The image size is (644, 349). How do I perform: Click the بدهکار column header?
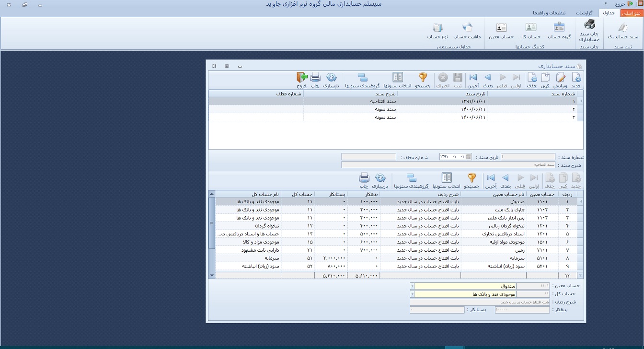[363, 194]
